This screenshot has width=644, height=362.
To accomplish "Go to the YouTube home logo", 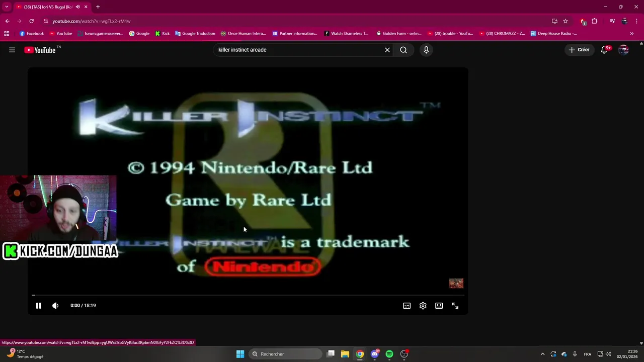I will click(x=40, y=50).
